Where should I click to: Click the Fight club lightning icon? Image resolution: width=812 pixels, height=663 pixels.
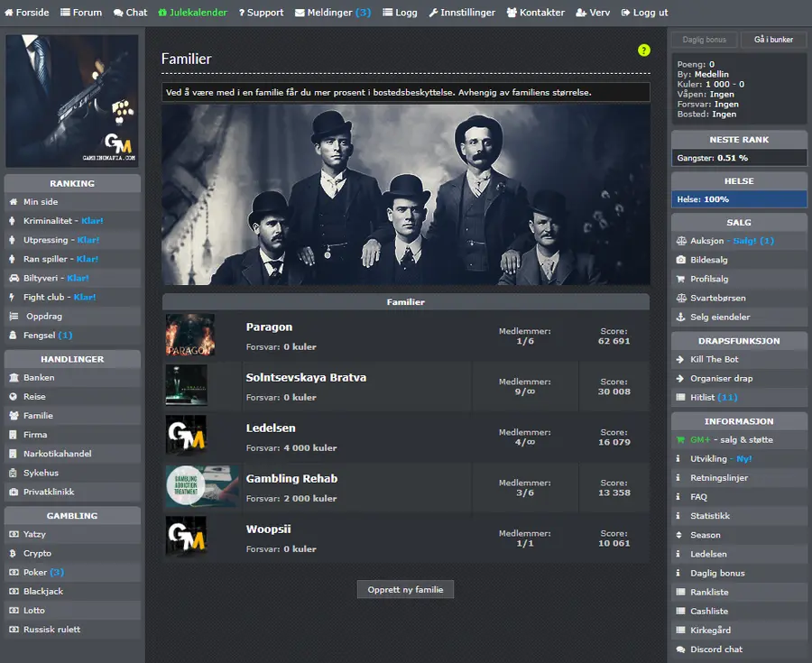coord(12,297)
